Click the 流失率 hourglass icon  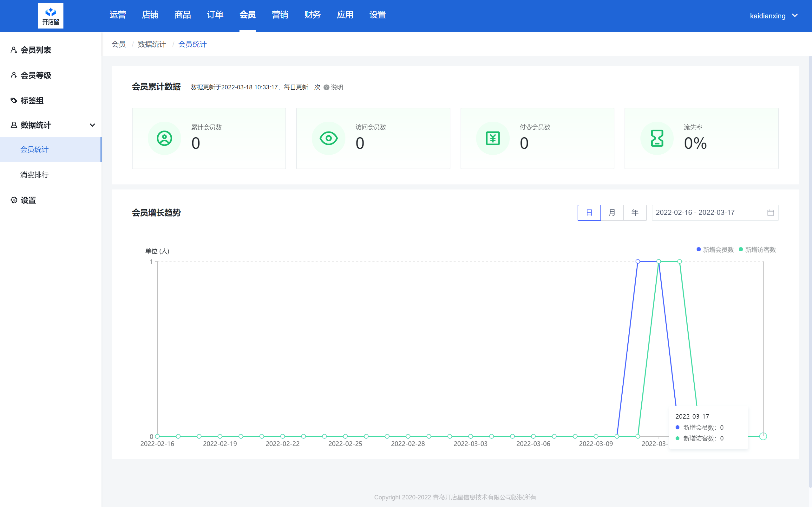pyautogui.click(x=657, y=138)
